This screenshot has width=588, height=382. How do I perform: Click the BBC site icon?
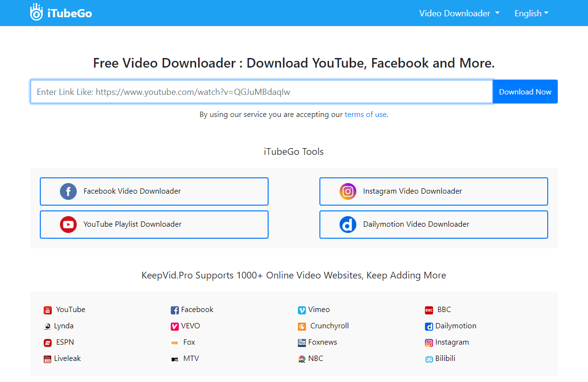tap(429, 310)
